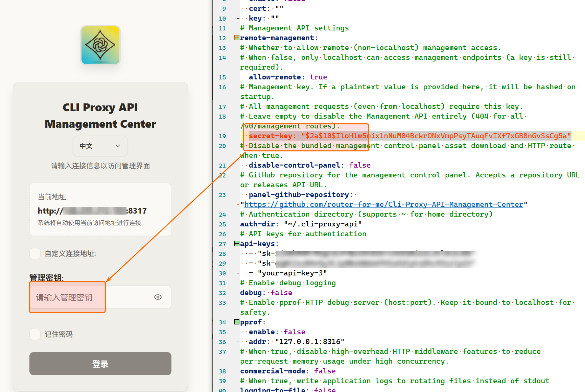Click the allow-remote: true line
Viewport: 585px width, 392px height.
tap(288, 77)
